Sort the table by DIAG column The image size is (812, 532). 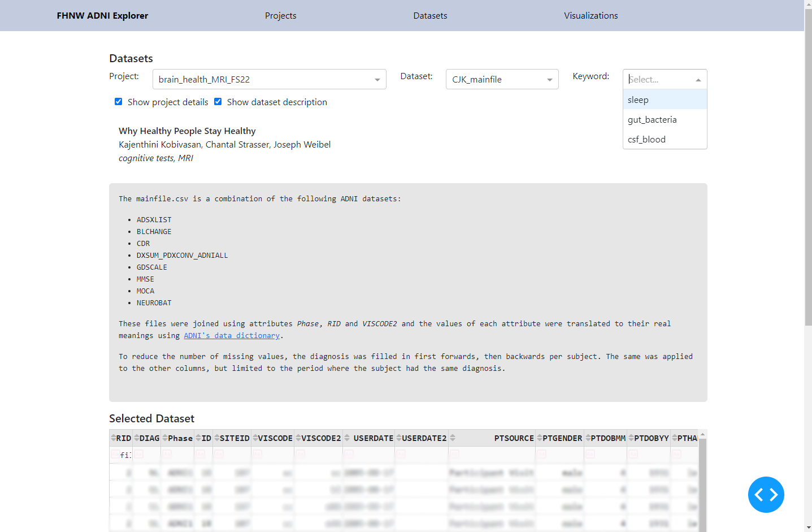[x=137, y=438]
